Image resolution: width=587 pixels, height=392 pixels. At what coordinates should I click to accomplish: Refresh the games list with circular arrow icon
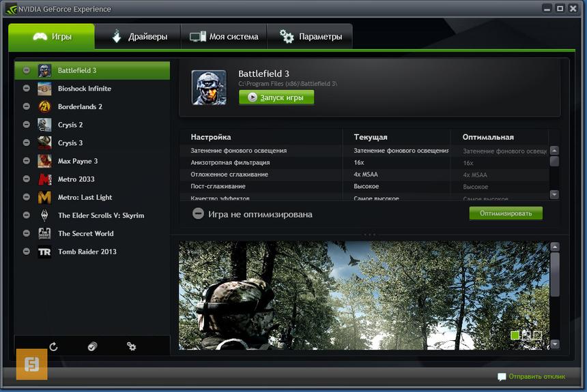click(53, 347)
